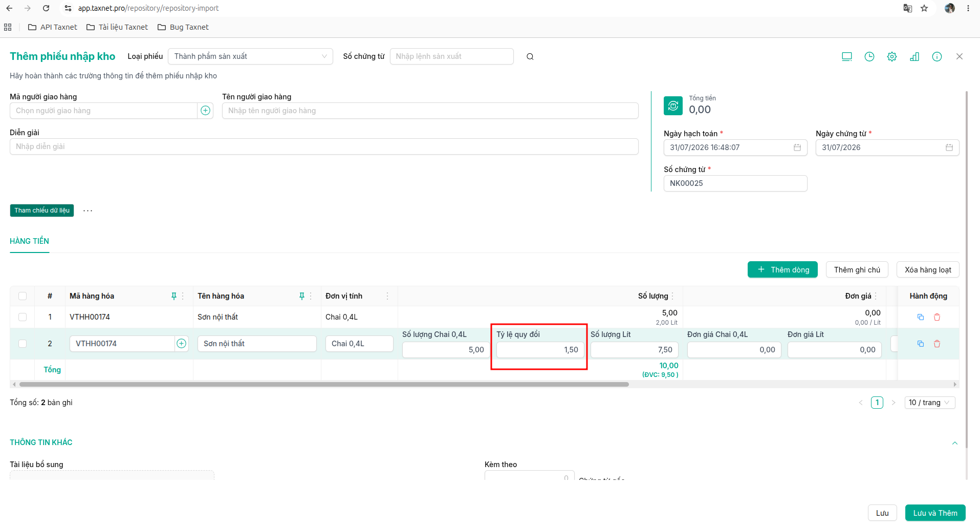The height and width of the screenshot is (526, 980).
Task: Open the 10 / trang page size dropdown
Action: 930,403
